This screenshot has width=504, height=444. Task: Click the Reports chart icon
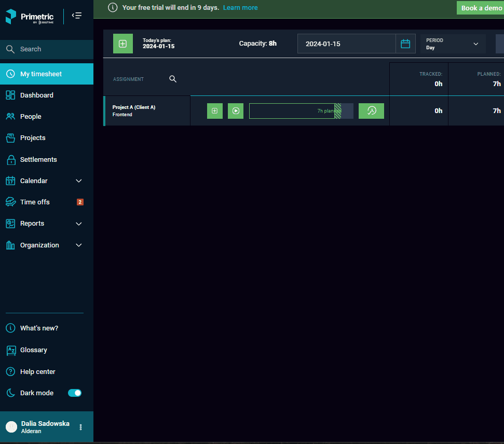click(x=10, y=224)
